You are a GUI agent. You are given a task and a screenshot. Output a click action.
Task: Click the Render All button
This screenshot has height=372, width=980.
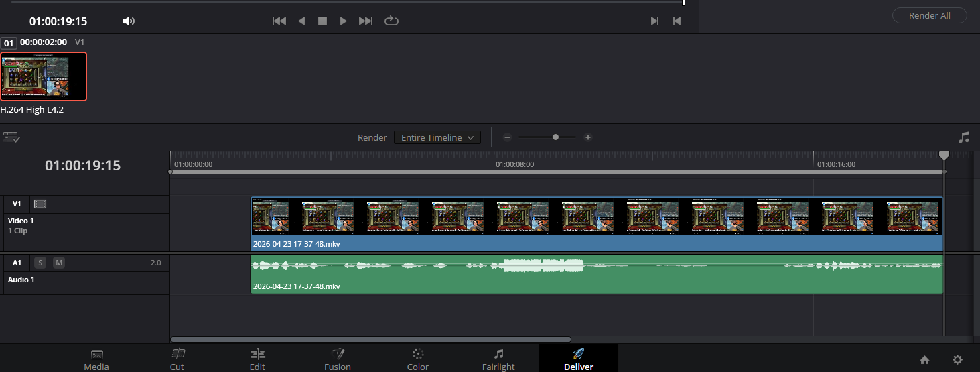coord(929,16)
